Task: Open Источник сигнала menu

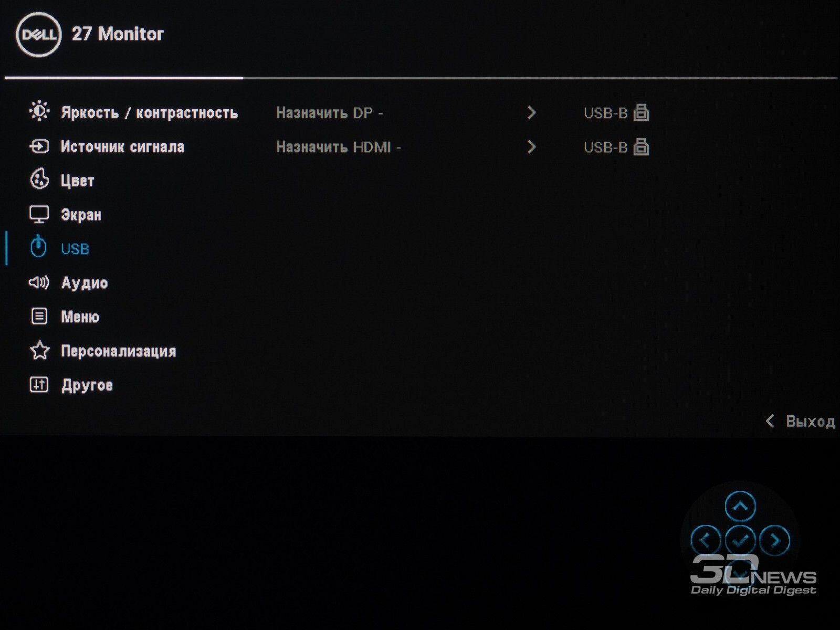Action: click(122, 146)
